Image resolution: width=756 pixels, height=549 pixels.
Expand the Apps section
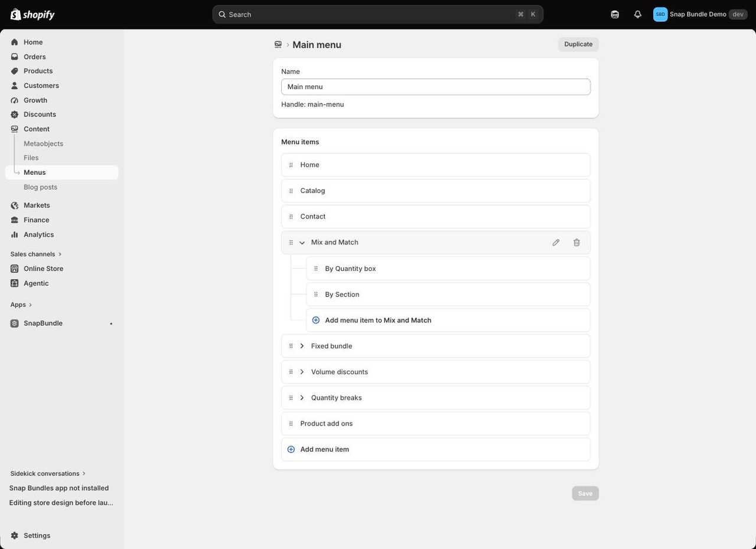(x=21, y=305)
